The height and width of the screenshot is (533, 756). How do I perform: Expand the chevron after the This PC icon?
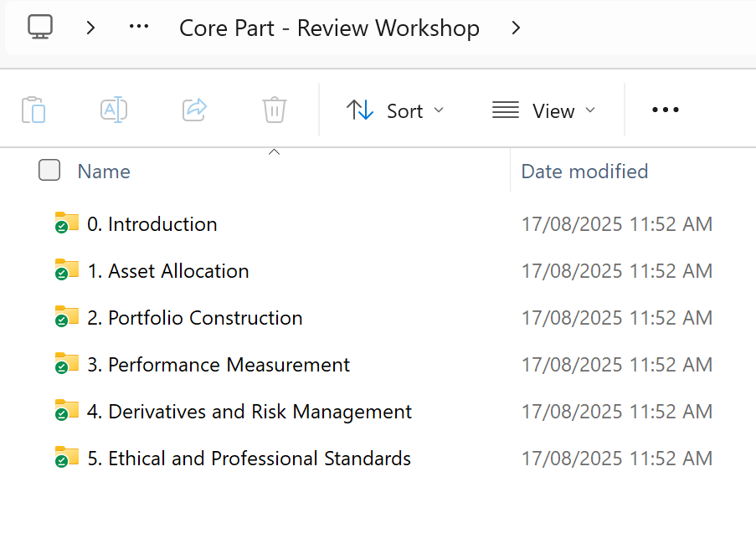(90, 28)
